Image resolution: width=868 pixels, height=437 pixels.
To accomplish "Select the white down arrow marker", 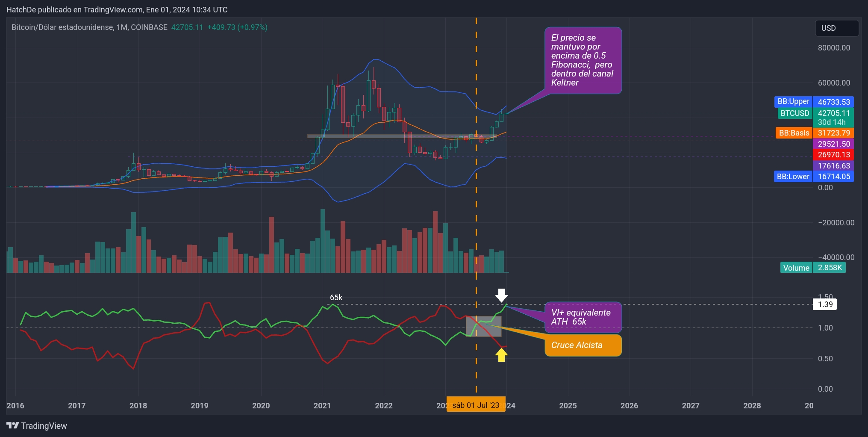I will pos(502,295).
